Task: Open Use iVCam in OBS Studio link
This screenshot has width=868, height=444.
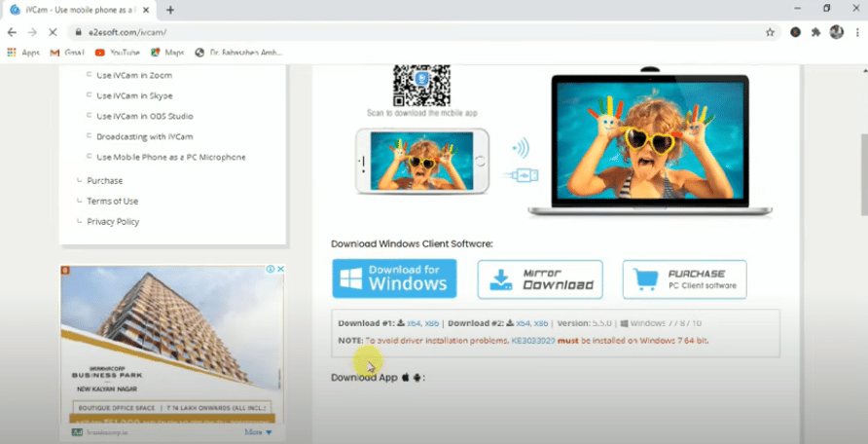Action: 144,116
